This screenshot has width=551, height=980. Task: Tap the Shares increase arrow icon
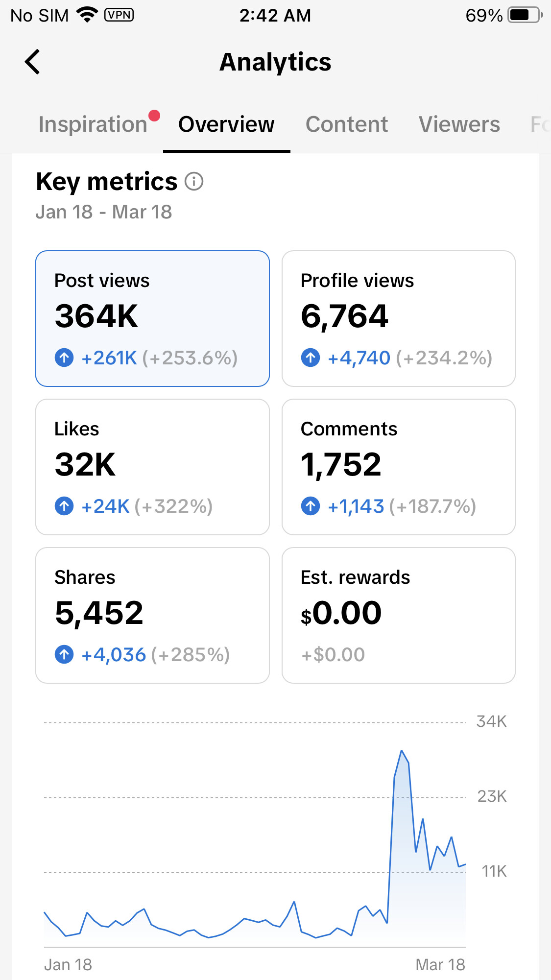click(x=64, y=654)
